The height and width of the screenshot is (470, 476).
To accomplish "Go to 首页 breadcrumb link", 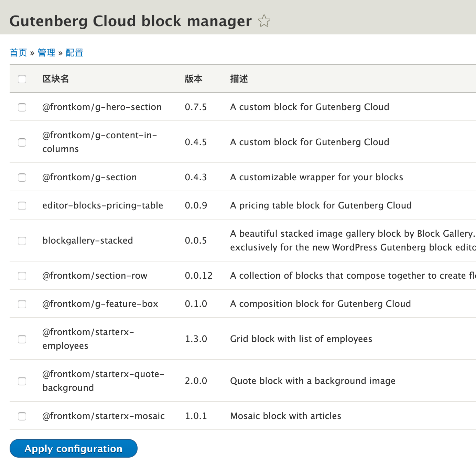I will click(18, 53).
